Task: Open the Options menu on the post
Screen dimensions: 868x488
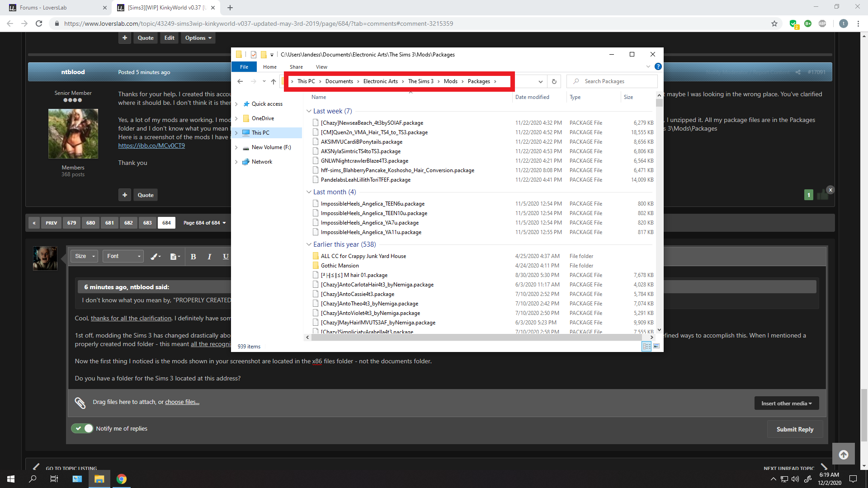Action: [198, 38]
